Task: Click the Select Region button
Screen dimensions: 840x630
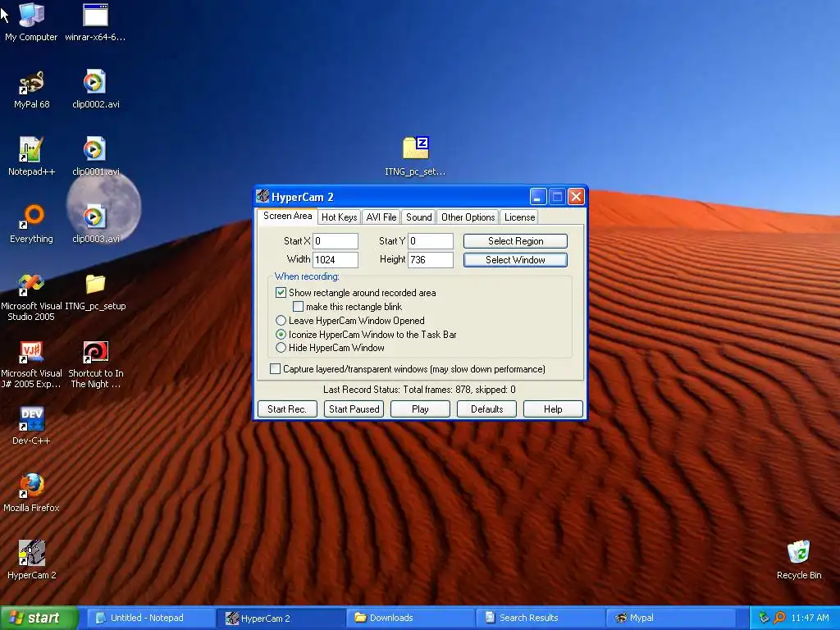Action: tap(515, 241)
